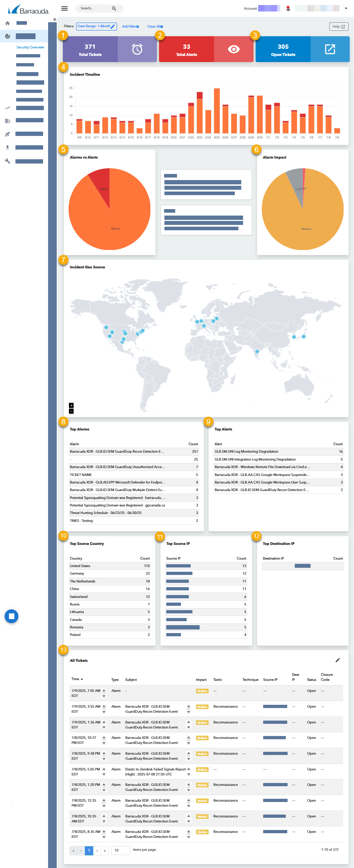Click the alarm clock icon on Total Tickets
This screenshot has width=354, height=868.
(137, 49)
